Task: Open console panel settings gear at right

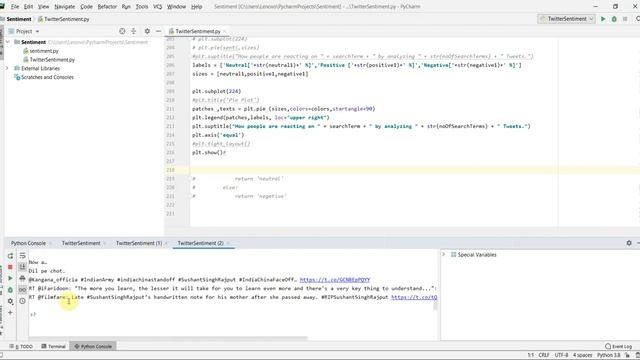Action: [629, 243]
